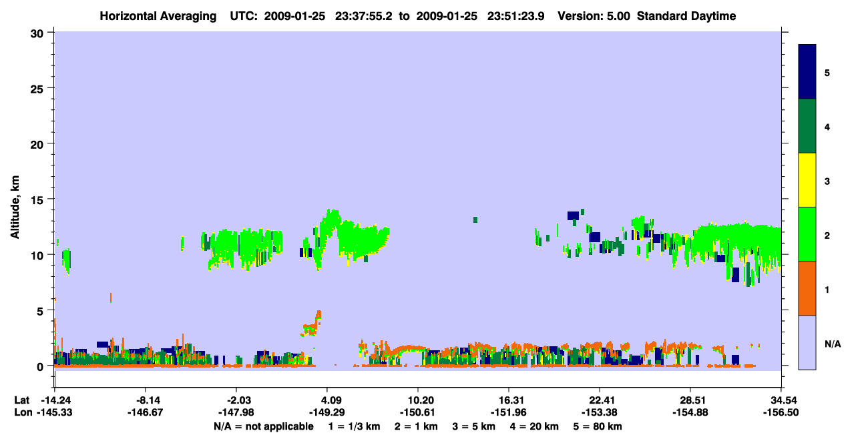Click the longitude value -145.33
This screenshot has height=445, width=868.
pyautogui.click(x=55, y=412)
